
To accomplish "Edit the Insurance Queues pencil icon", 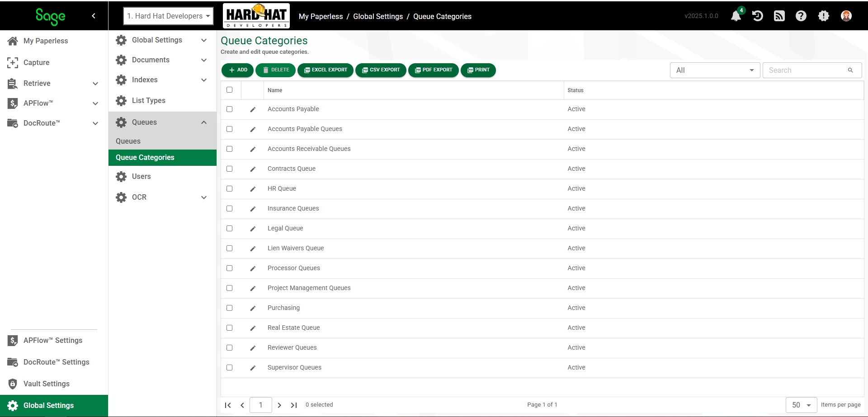I will click(253, 209).
